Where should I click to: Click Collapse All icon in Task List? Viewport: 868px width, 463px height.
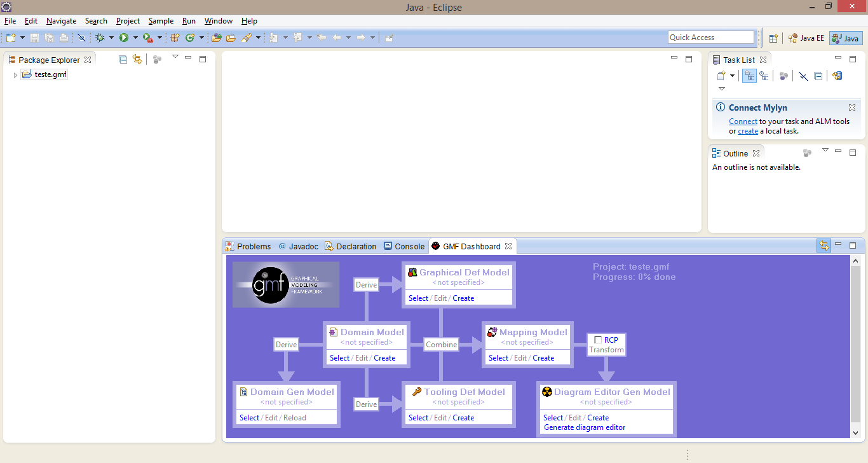[818, 76]
